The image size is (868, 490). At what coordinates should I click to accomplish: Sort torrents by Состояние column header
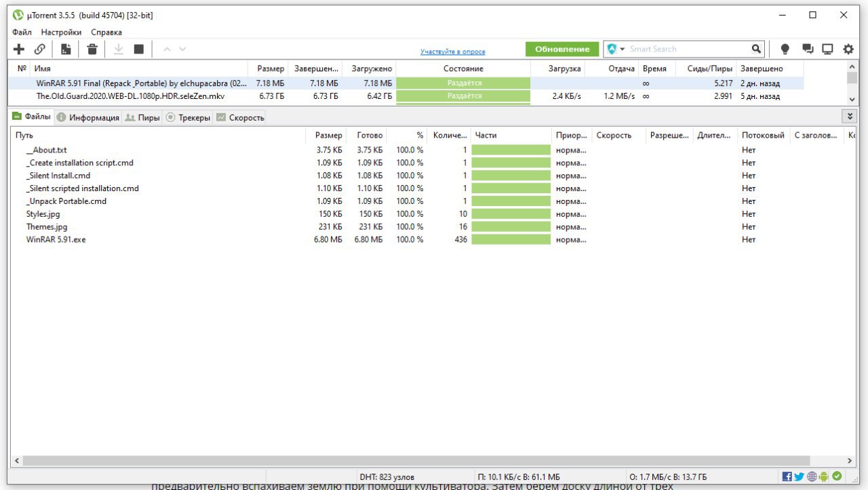coord(463,68)
